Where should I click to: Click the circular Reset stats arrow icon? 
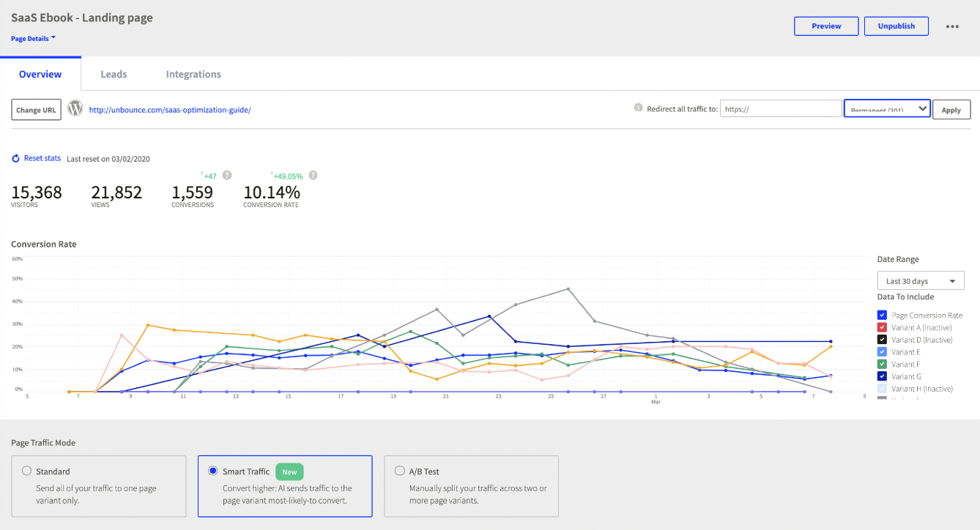(x=15, y=157)
